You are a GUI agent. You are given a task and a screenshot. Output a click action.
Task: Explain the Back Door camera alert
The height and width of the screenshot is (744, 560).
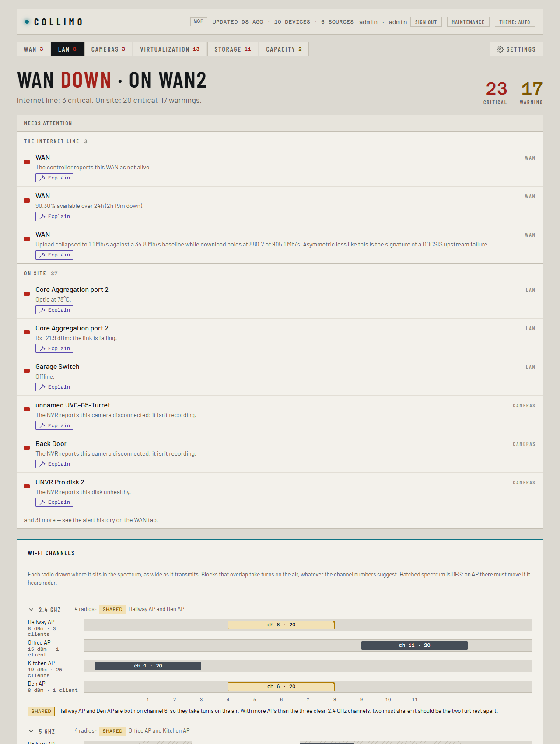coord(54,464)
